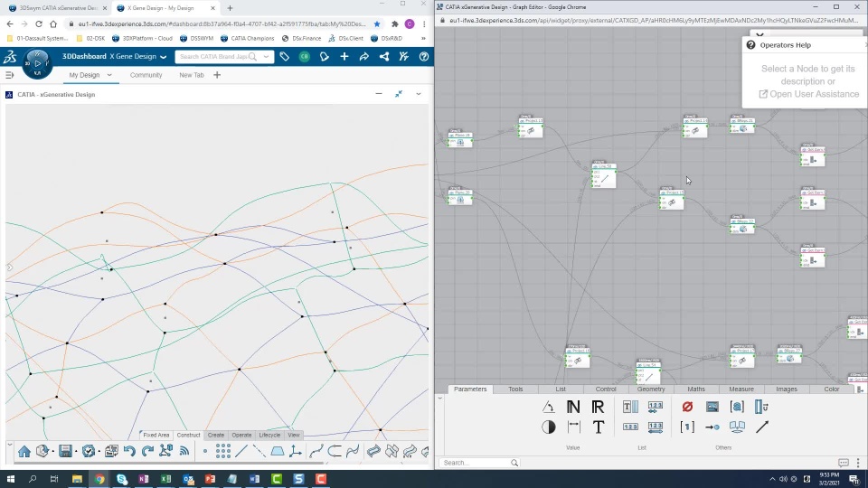Click the plus add icon in header
The image size is (868, 488).
point(344,56)
